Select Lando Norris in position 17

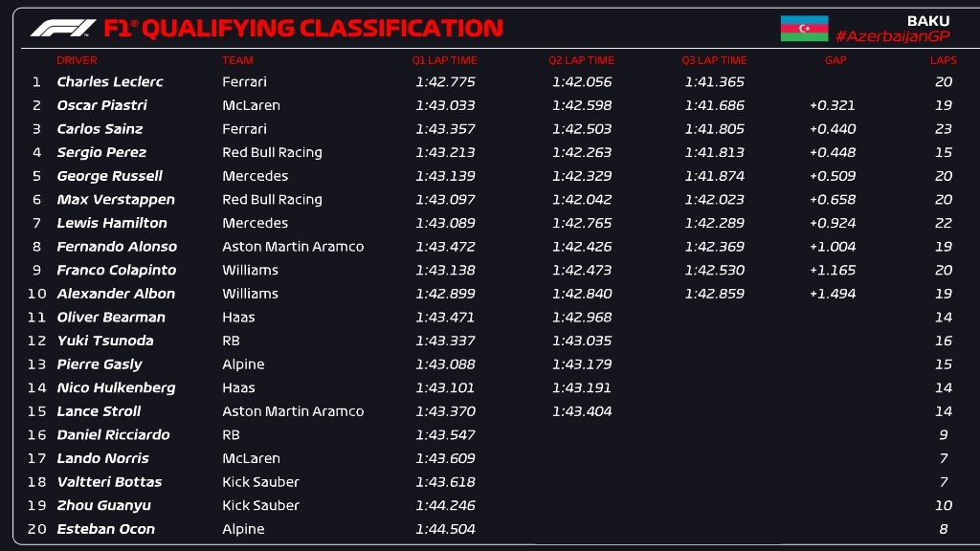(102, 458)
